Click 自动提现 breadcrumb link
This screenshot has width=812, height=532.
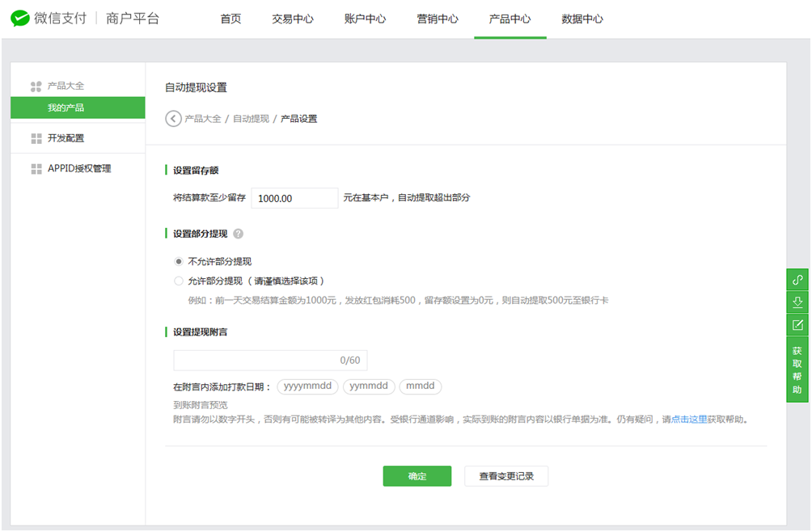[251, 119]
